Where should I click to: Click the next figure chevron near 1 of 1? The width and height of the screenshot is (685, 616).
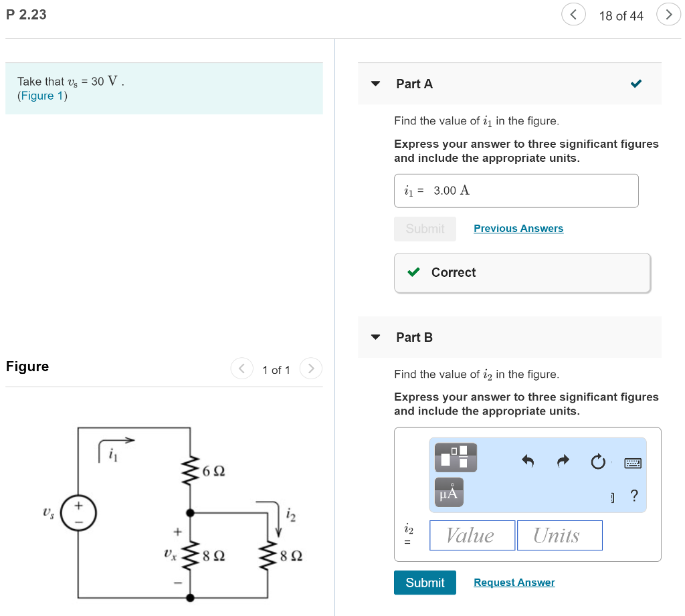point(310,369)
